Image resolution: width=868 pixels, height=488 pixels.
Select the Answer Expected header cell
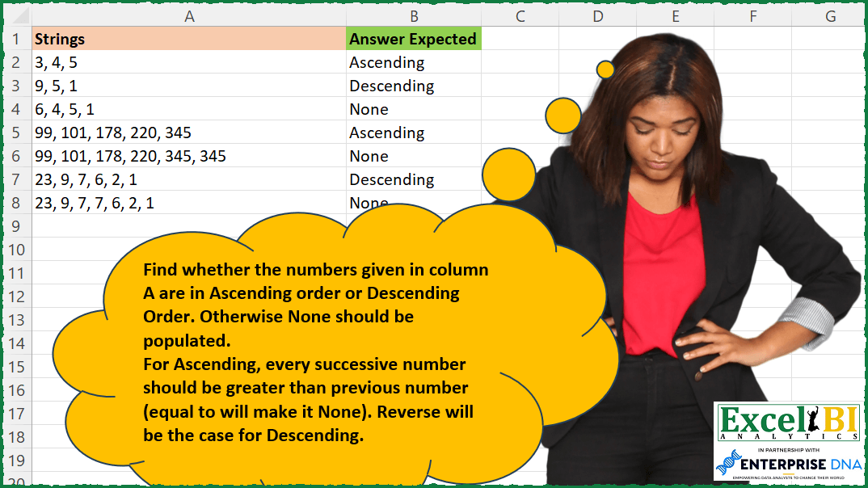414,39
